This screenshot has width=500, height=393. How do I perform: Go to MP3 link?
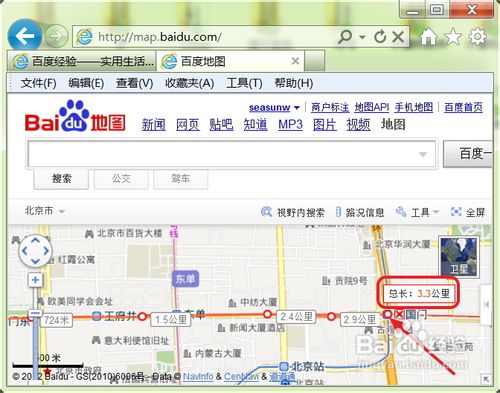(290, 125)
